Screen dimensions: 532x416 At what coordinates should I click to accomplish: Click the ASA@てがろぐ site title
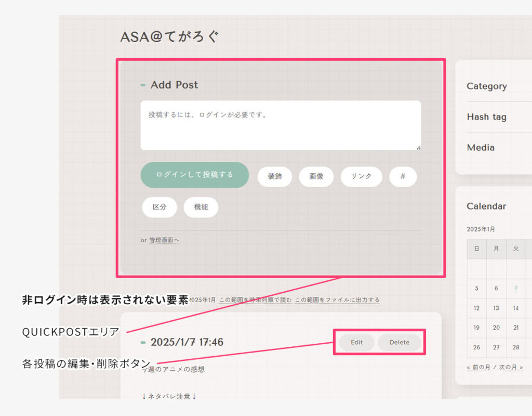(x=170, y=37)
